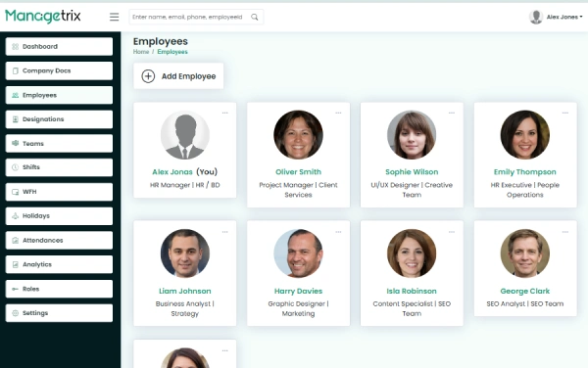Click the Employees breadcrumb link
Screen dimensions: 588x368
[172, 52]
